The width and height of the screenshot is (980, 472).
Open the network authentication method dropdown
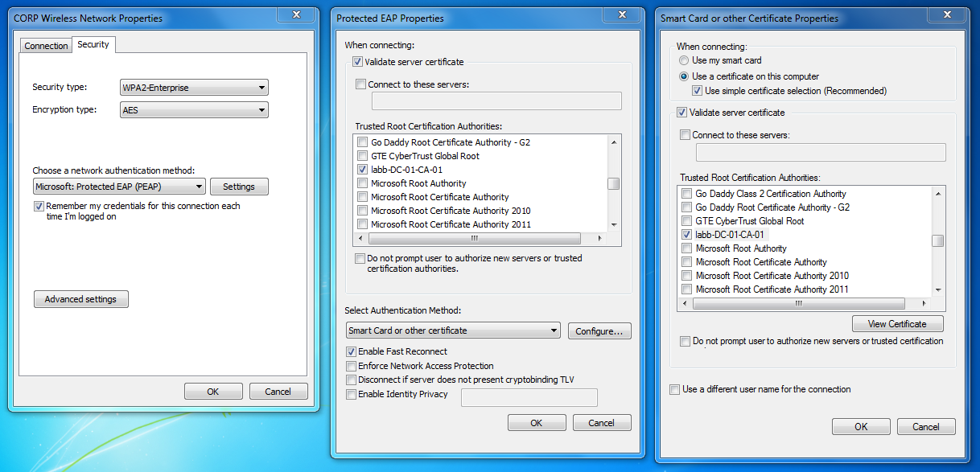coord(118,186)
